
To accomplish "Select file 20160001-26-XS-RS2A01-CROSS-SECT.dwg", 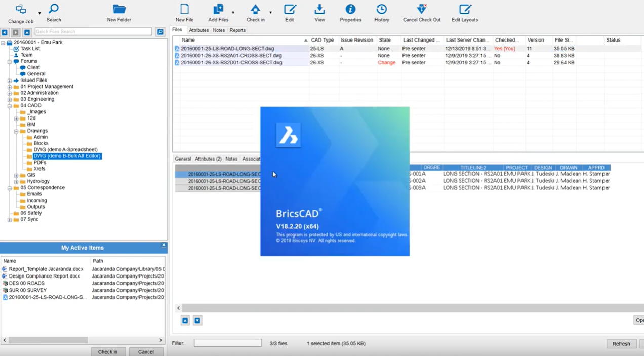I will point(231,56).
